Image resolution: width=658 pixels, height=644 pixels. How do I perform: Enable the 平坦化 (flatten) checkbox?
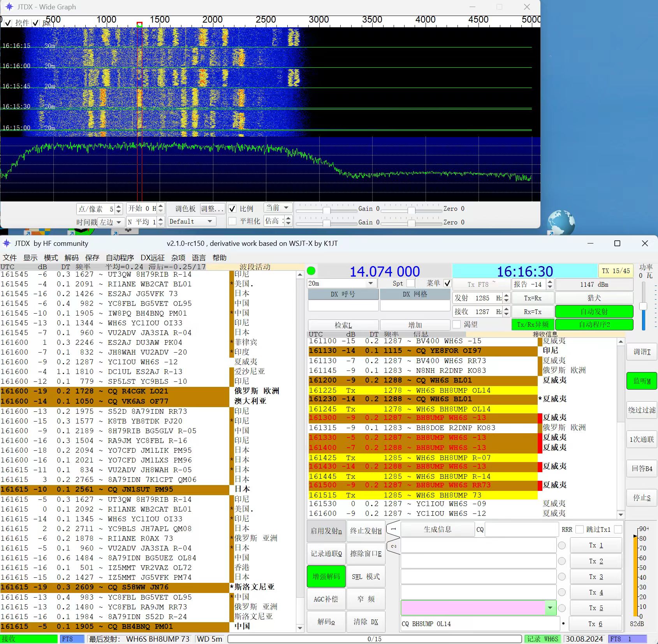pos(232,221)
